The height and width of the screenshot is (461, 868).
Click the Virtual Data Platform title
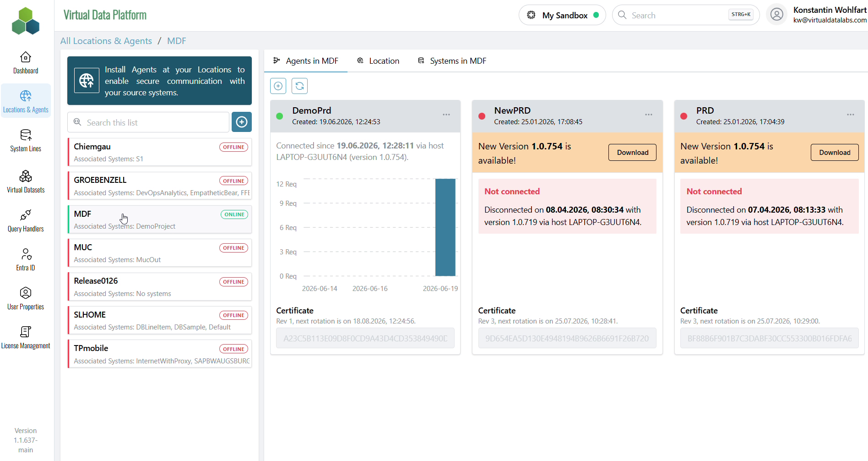105,15
